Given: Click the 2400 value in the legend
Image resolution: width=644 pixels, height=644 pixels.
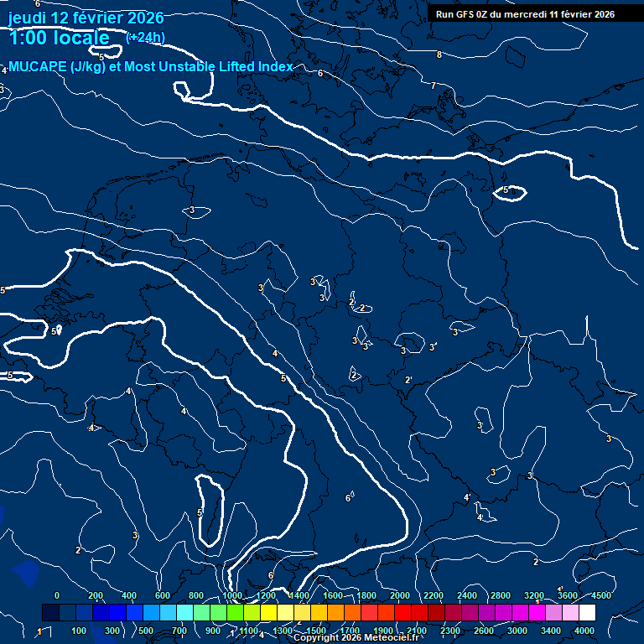Looking at the screenshot, I should [467, 595].
